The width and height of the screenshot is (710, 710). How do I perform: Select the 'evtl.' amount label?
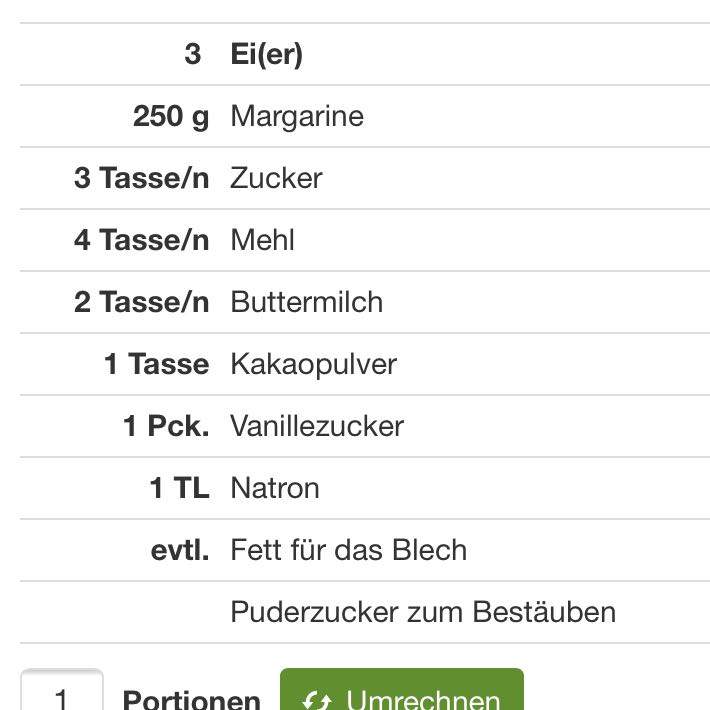click(x=179, y=550)
